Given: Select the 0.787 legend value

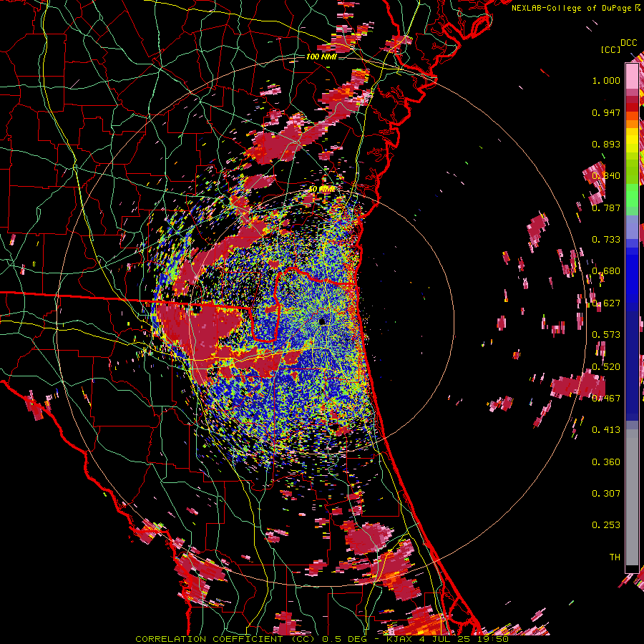Looking at the screenshot, I should (x=606, y=208).
